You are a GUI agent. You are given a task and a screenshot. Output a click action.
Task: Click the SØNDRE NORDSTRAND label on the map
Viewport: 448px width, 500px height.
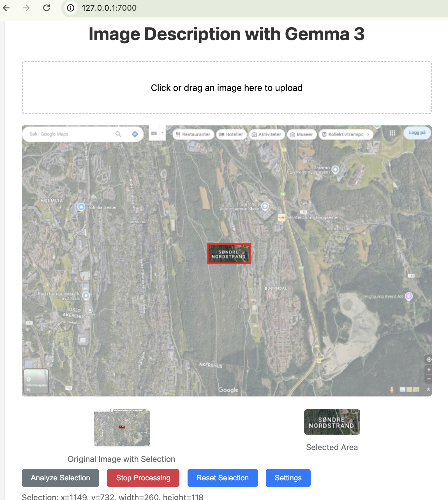click(x=228, y=254)
